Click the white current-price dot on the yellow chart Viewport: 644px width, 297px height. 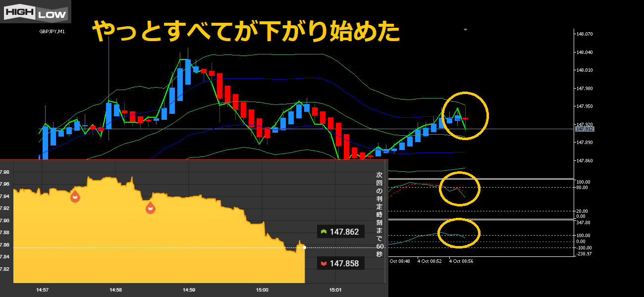point(304,247)
